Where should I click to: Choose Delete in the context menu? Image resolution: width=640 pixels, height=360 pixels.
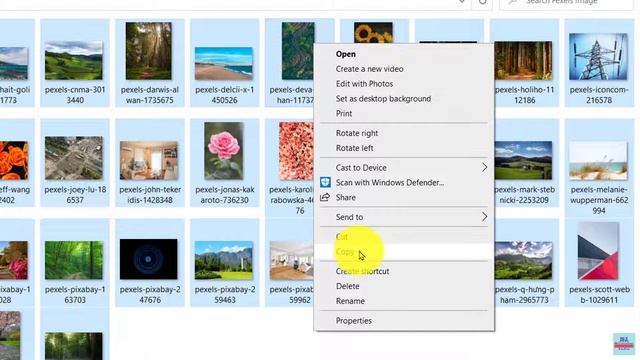pos(347,286)
